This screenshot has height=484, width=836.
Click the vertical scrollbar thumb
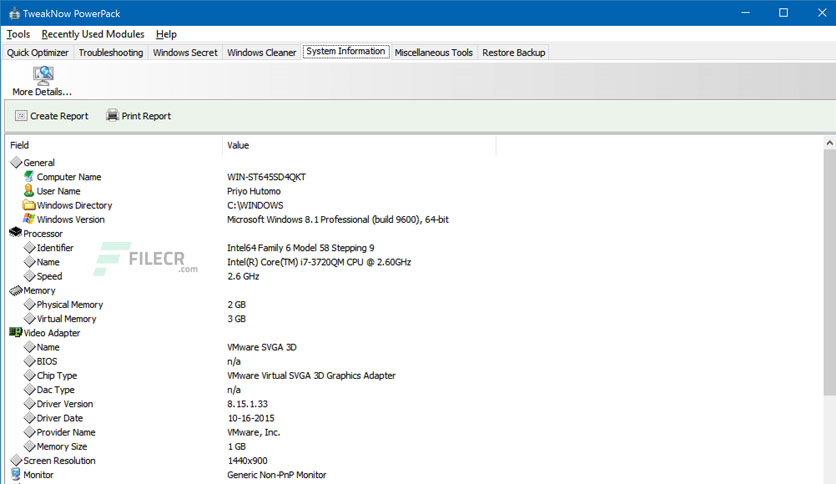point(829,272)
